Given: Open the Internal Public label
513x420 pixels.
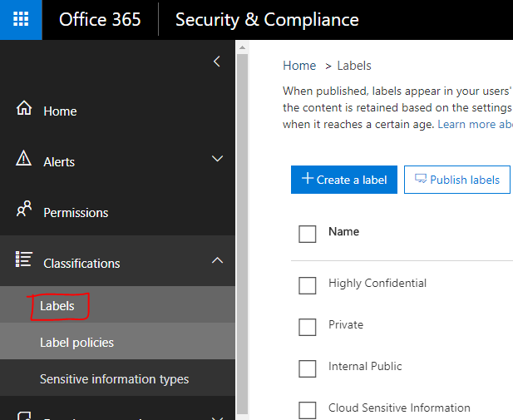Looking at the screenshot, I should pos(365,366).
